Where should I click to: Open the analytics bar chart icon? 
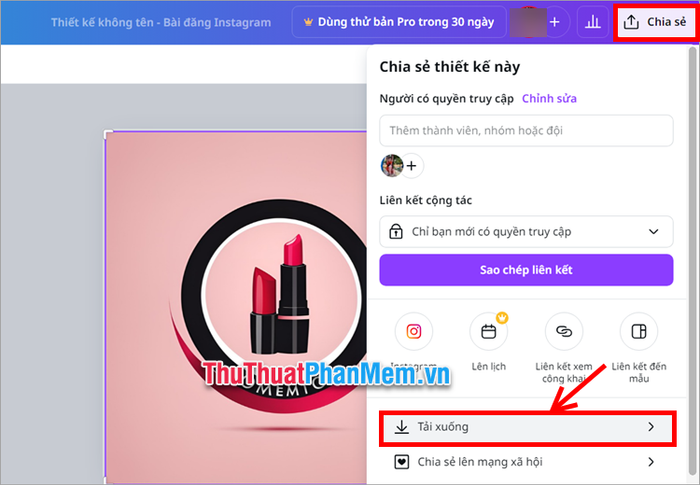pos(592,22)
